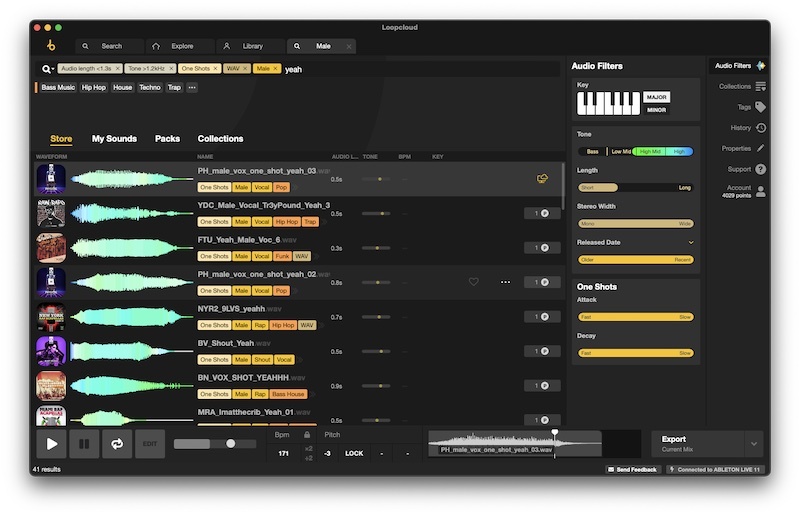The image size is (800, 515).
Task: Expand the Export options dropdown arrow
Action: (754, 443)
